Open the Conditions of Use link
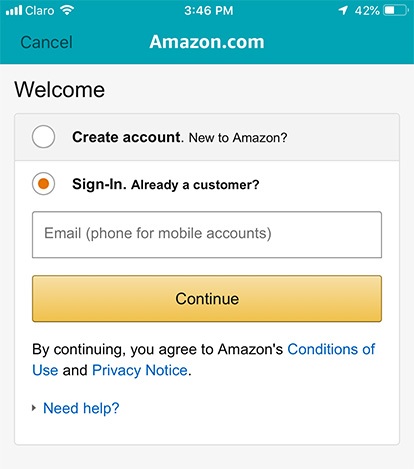The height and width of the screenshot is (469, 414). click(x=204, y=360)
